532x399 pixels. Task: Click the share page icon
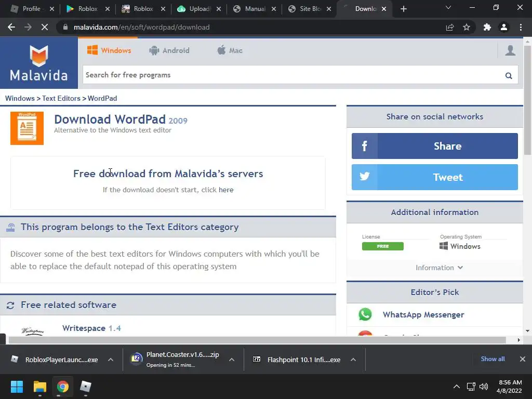pos(450,27)
